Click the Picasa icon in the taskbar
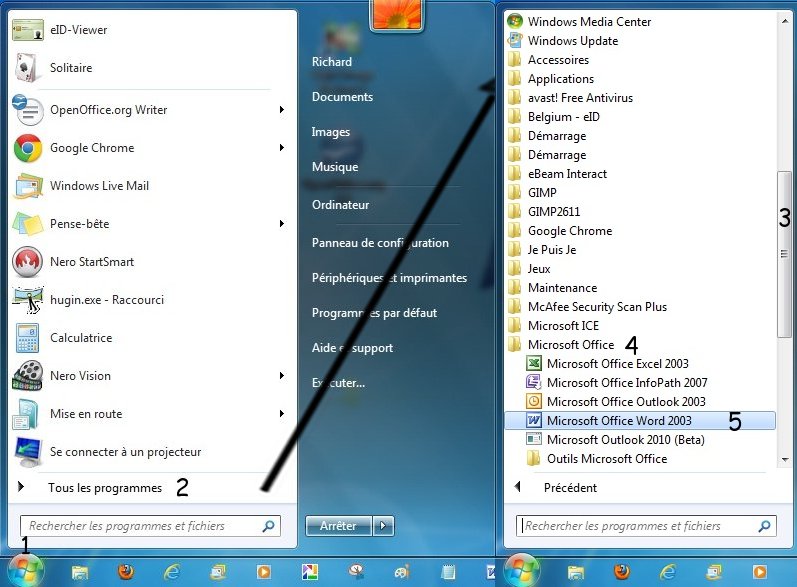 [x=310, y=572]
